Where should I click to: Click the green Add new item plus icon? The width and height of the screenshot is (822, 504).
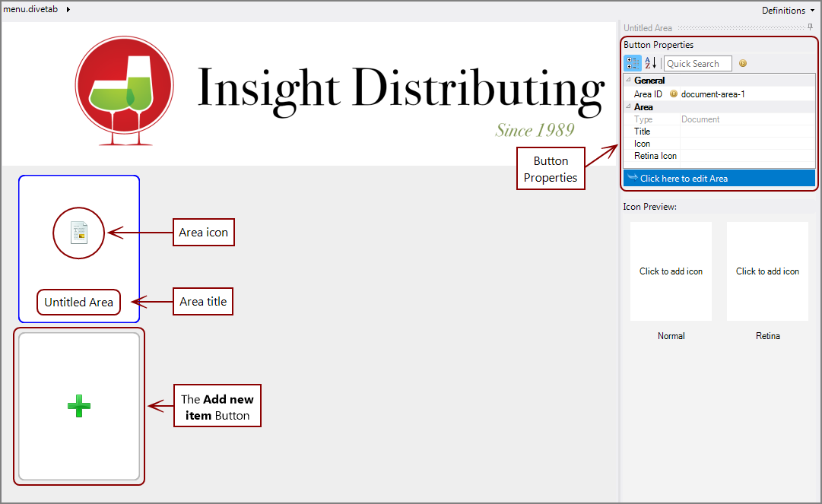coord(78,406)
